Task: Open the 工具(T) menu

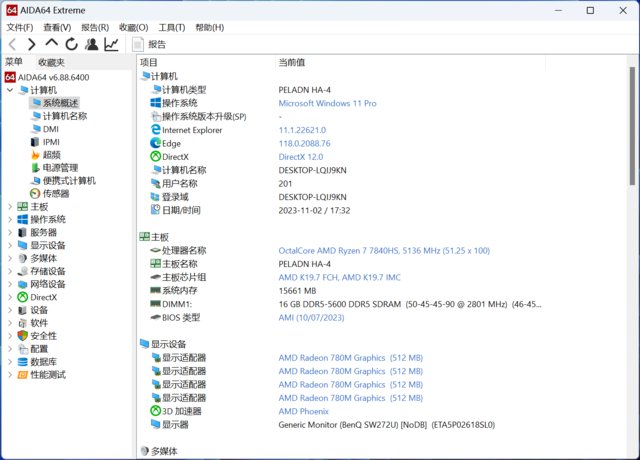Action: [172, 27]
